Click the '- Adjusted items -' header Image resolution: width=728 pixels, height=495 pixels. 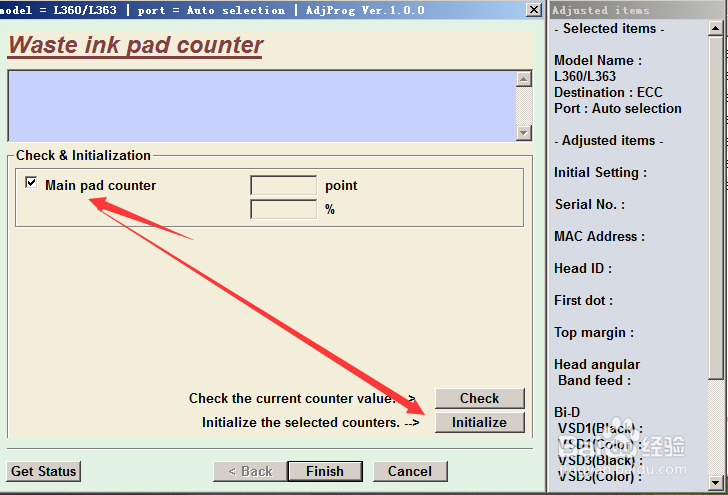pyautogui.click(x=608, y=140)
